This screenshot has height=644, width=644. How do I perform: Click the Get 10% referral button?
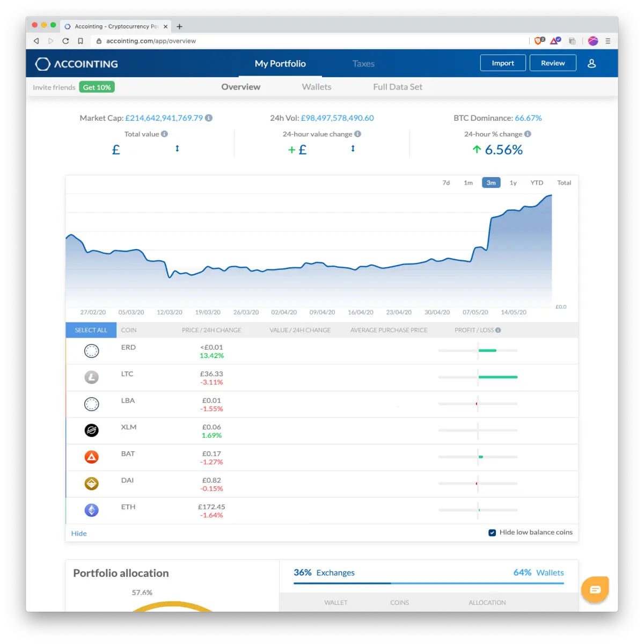point(97,87)
